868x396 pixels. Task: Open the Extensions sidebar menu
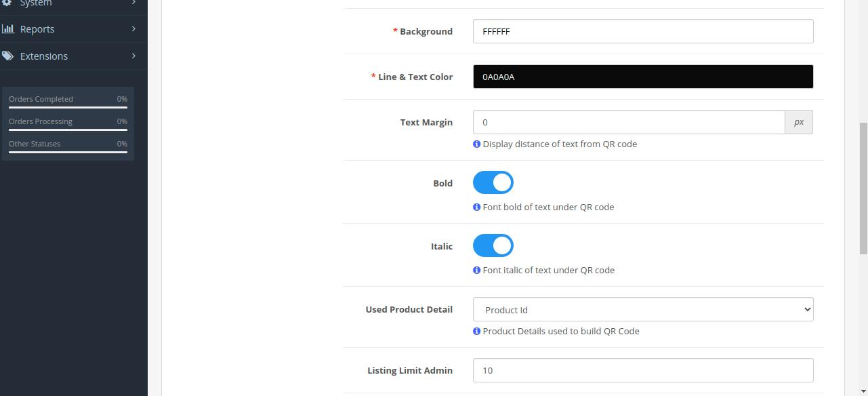(44, 56)
